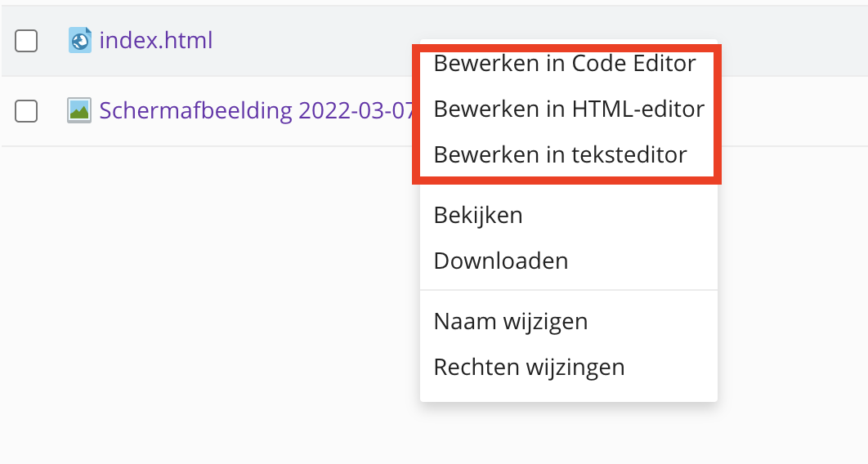The height and width of the screenshot is (464, 868).
Task: Click the grey header strip above index.html
Action: tap(409, 2)
